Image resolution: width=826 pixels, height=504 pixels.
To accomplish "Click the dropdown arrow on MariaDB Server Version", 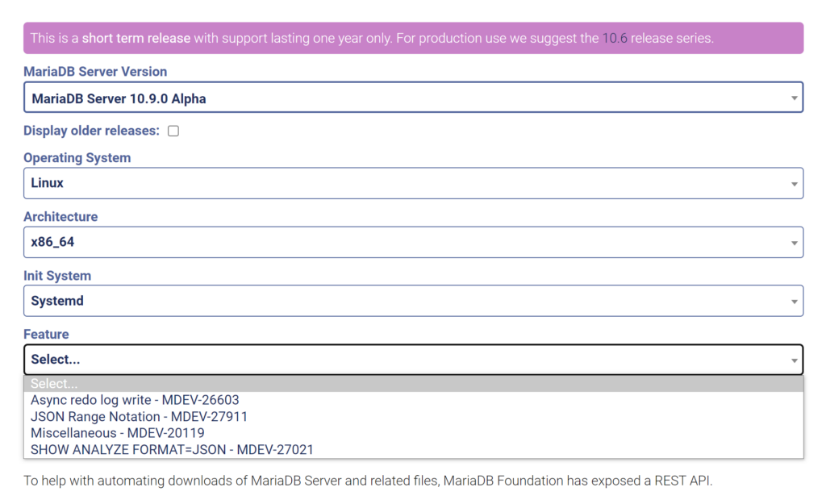I will click(793, 97).
